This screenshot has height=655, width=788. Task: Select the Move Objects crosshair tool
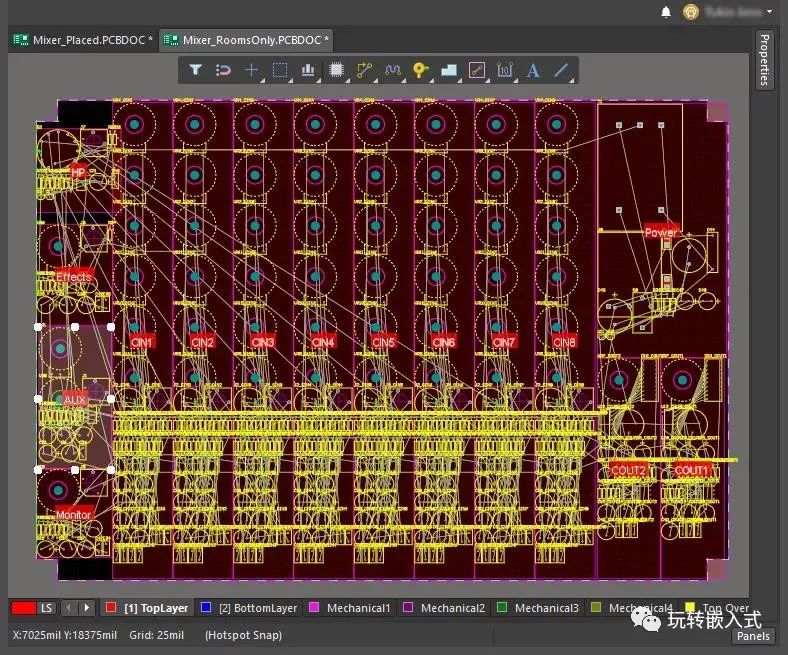[251, 70]
